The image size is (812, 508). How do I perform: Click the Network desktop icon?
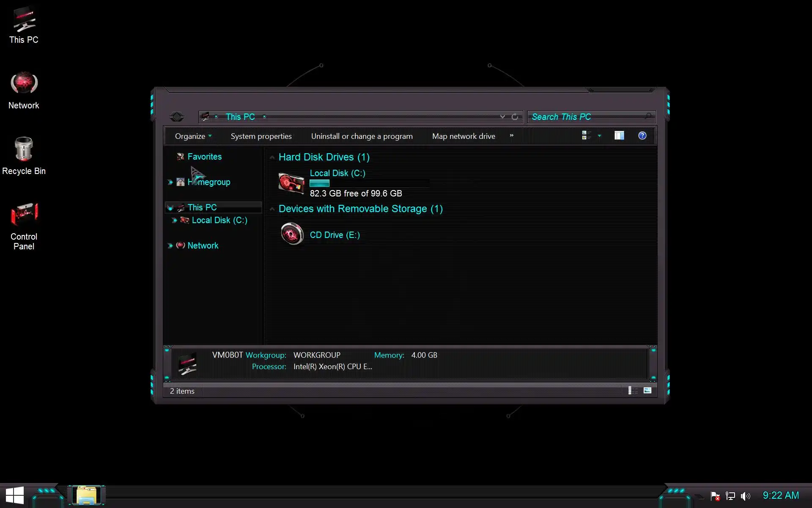(24, 90)
